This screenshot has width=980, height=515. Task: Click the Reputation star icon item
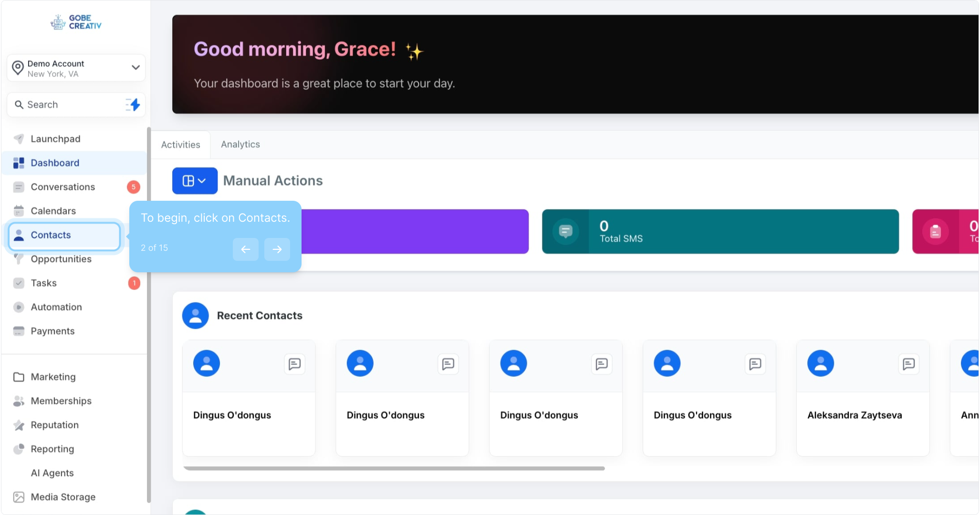pos(54,425)
